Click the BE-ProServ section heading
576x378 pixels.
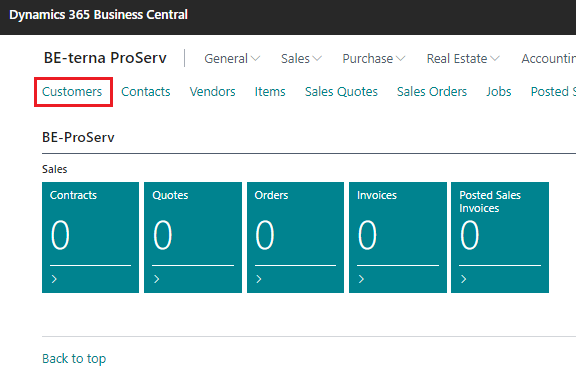[x=78, y=137]
